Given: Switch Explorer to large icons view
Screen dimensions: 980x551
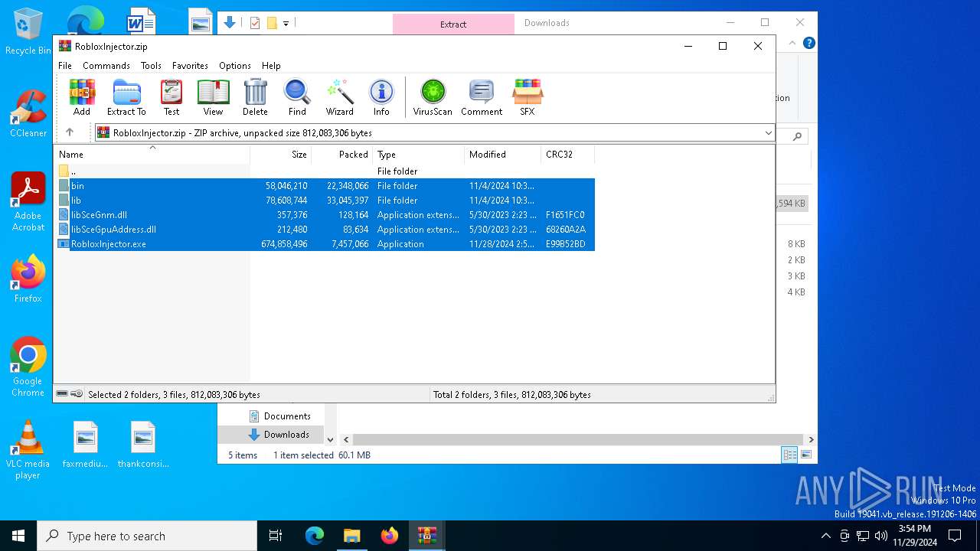Looking at the screenshot, I should [x=805, y=455].
